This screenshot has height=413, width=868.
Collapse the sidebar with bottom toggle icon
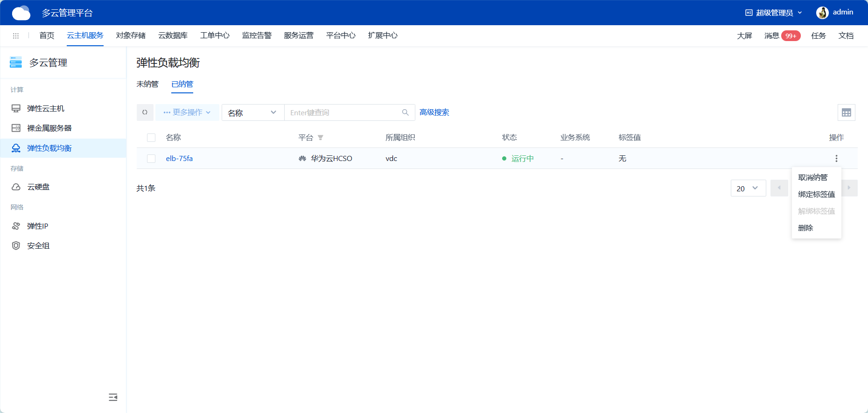click(x=113, y=397)
